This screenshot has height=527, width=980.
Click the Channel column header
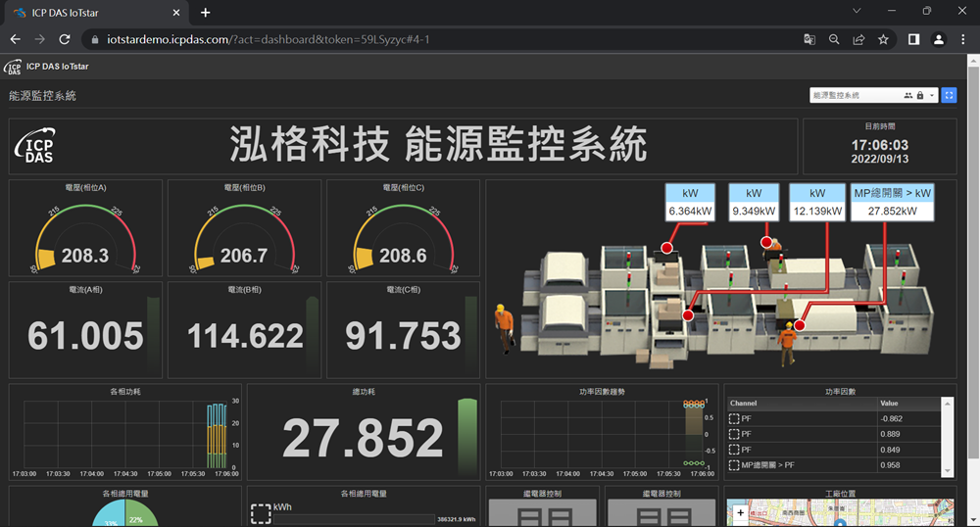802,404
